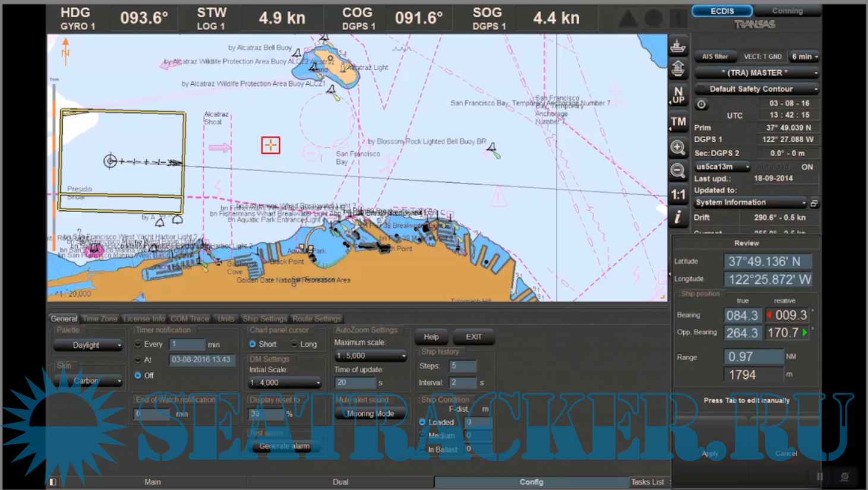This screenshot has width=868, height=490.
Task: Zoom out the chart with magnifier minus
Action: click(678, 171)
